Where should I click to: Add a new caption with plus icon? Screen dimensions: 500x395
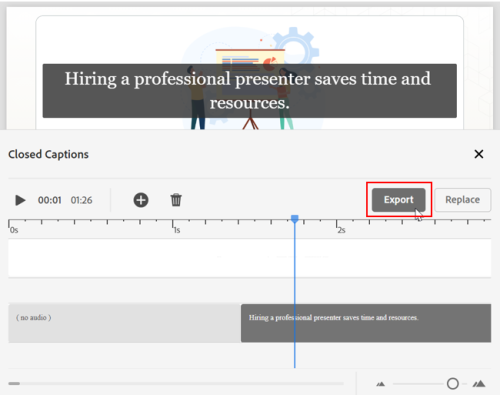tap(141, 200)
